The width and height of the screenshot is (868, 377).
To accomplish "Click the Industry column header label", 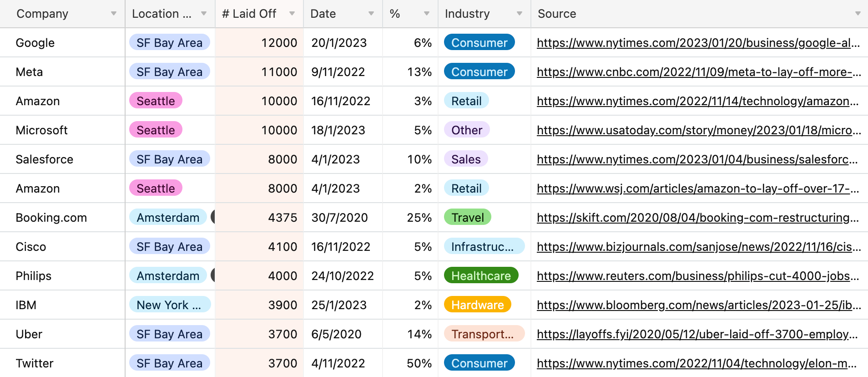I will (467, 14).
